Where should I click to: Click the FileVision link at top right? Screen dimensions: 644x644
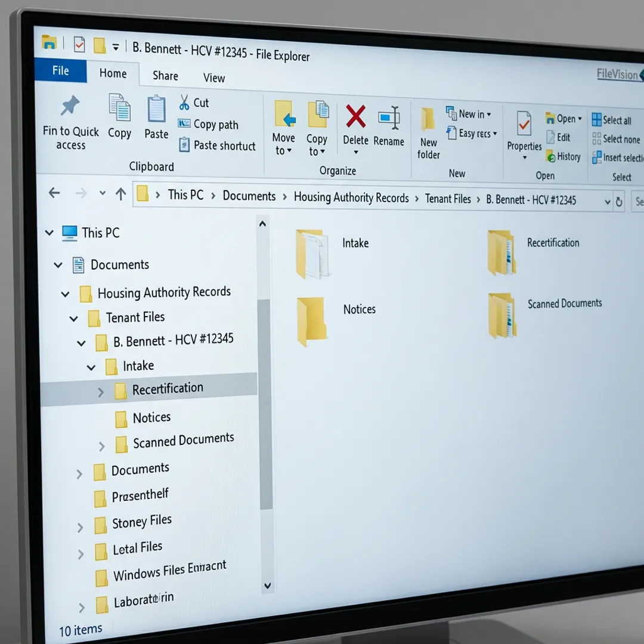[617, 75]
